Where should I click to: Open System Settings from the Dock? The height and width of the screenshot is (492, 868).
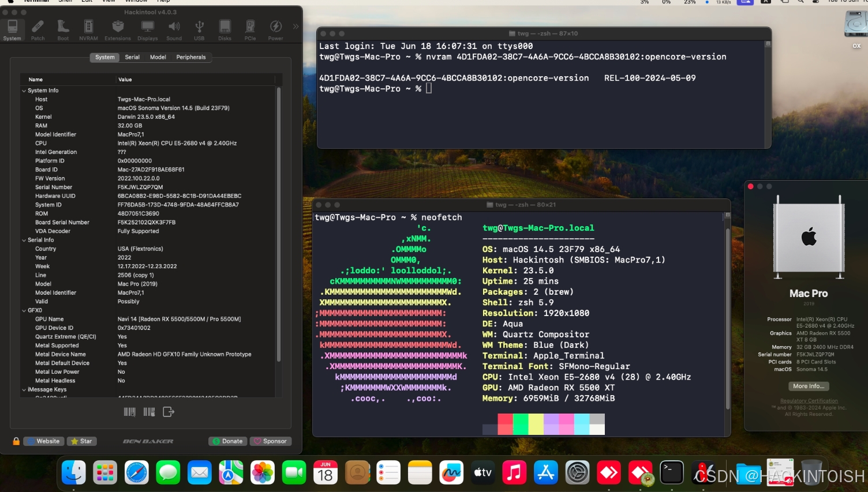click(x=577, y=473)
